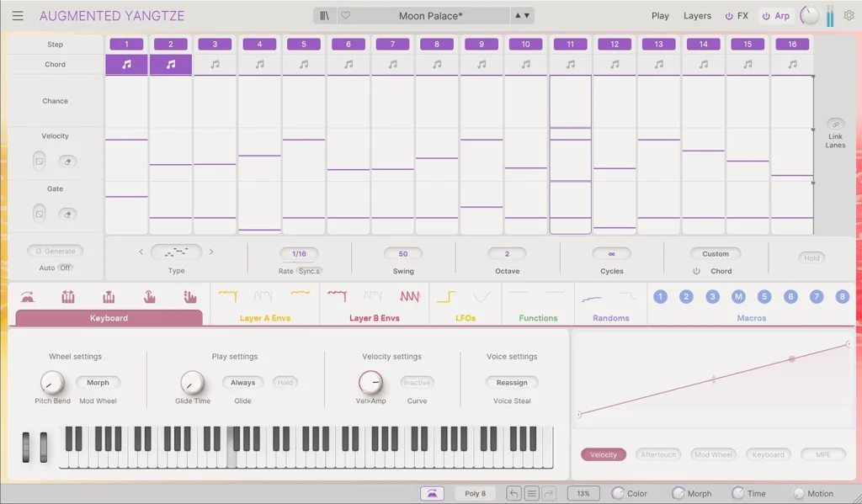Click the heart icon to favorite Moon Palace
The width and height of the screenshot is (862, 504).
pos(346,15)
